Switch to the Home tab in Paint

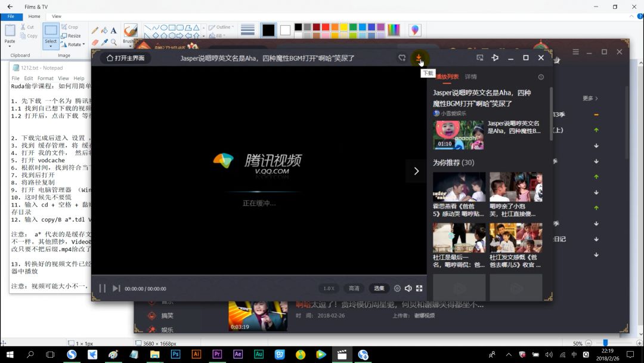point(34,17)
